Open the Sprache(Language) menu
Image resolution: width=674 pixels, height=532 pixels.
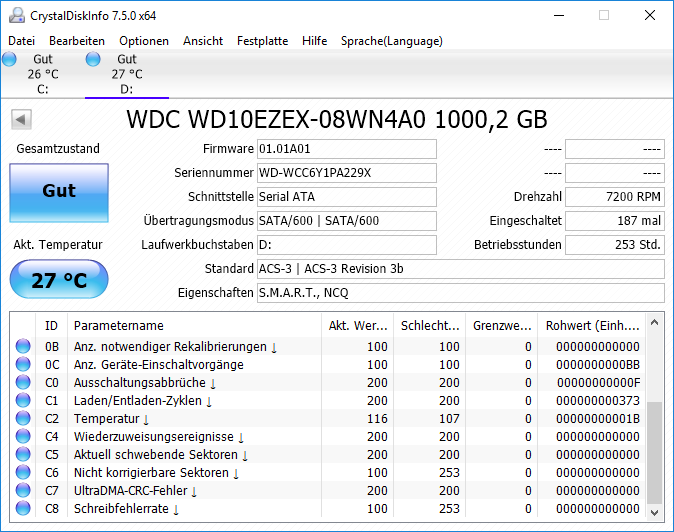(392, 41)
